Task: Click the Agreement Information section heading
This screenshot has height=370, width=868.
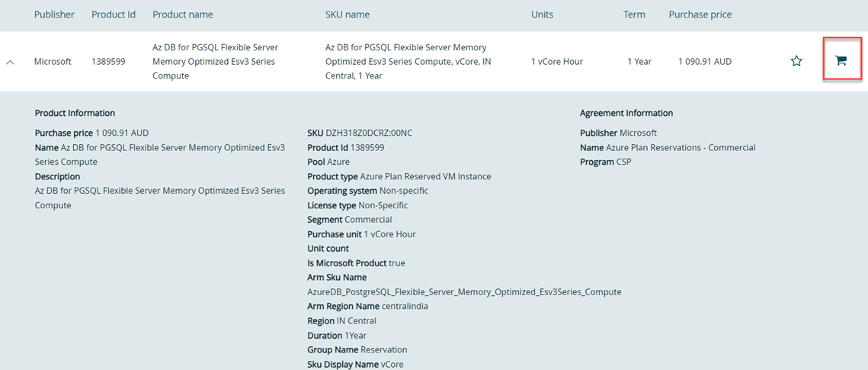Action: 626,113
